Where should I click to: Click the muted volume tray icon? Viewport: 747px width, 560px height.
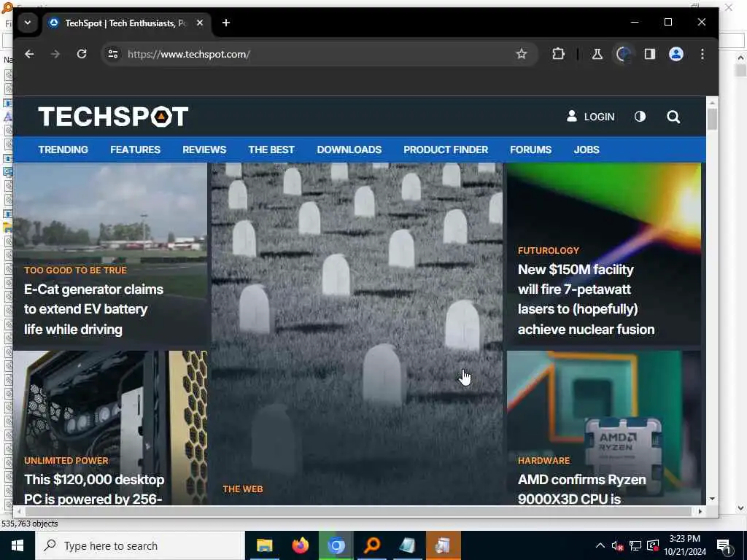[617, 545]
